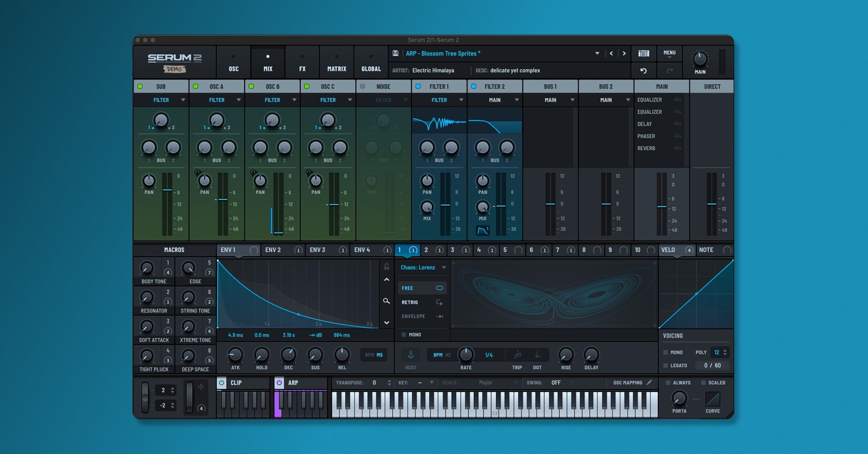Screen dimensions: 868x454
Task: Click the Host anchor sync icon
Action: 410,355
